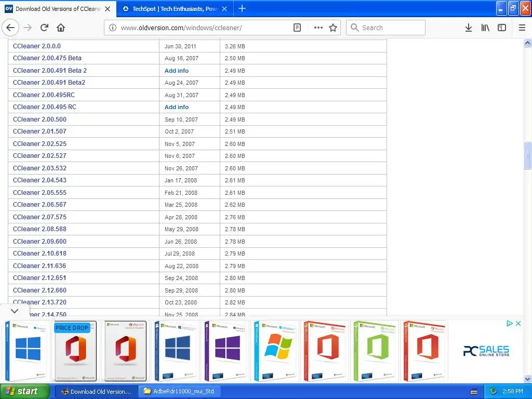Open CCleaner 2.00.500 link
Screen dimensions: 532x399
click(x=39, y=119)
